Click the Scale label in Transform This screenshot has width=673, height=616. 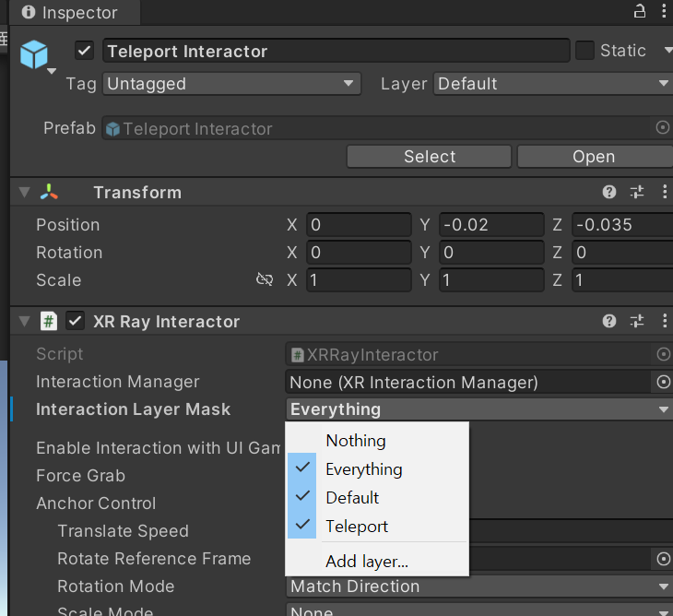pos(59,280)
